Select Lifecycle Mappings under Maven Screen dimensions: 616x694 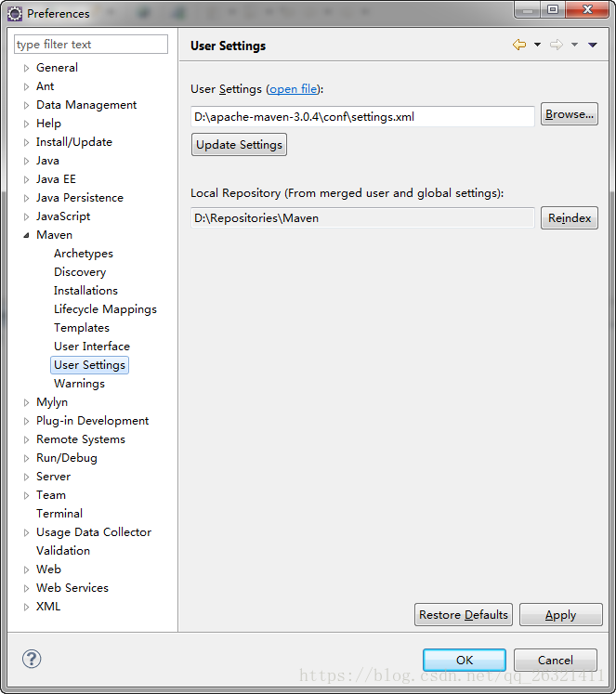(105, 309)
